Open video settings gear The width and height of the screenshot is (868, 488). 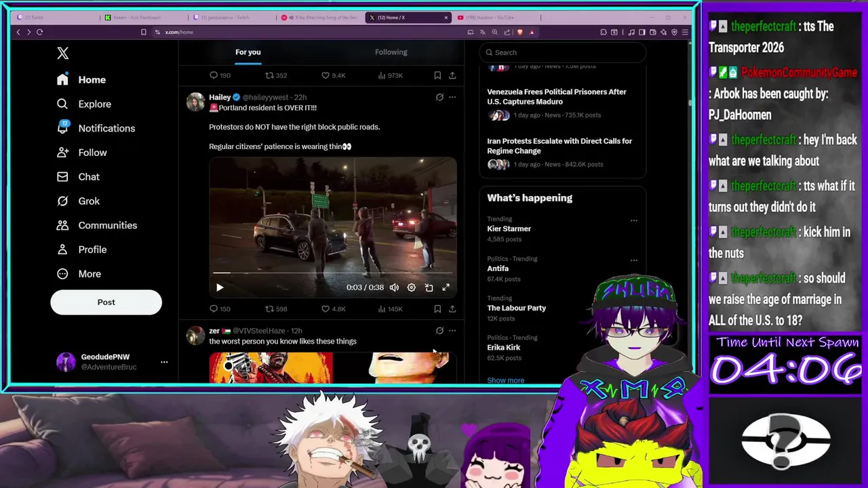pos(411,287)
